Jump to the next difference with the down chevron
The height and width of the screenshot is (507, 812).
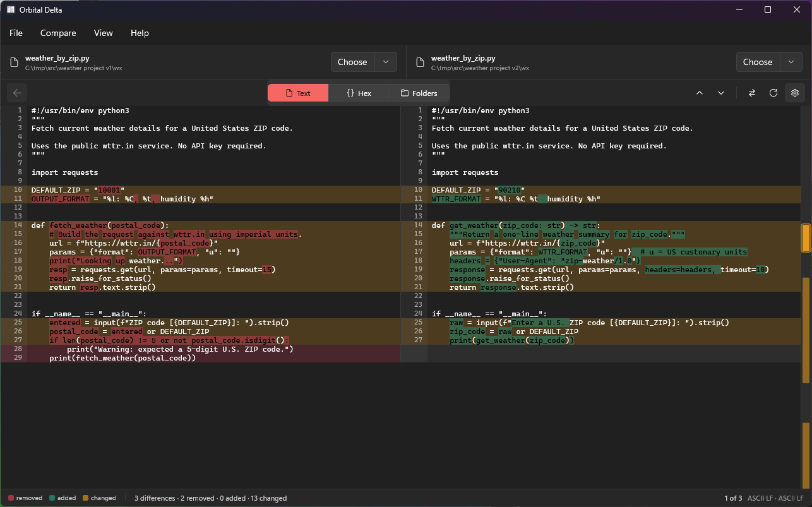pos(721,93)
